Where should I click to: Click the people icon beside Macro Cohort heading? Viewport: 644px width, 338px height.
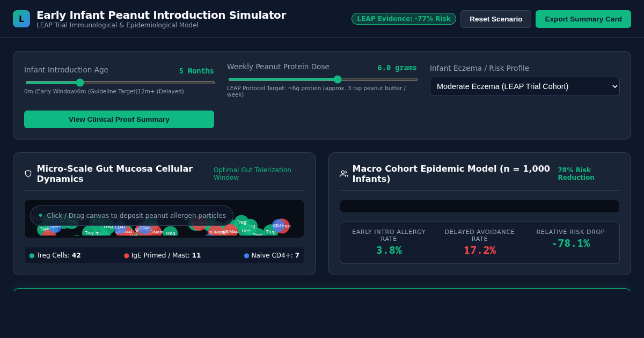coord(344,174)
